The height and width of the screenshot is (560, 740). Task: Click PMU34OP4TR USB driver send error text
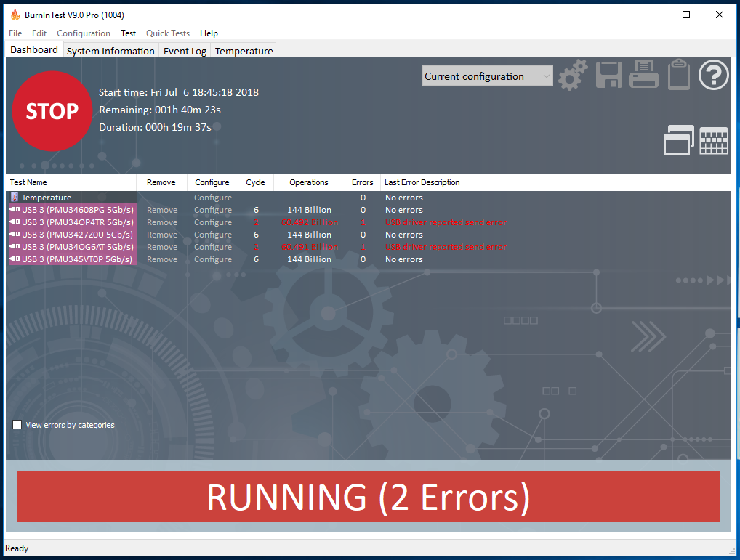click(446, 222)
